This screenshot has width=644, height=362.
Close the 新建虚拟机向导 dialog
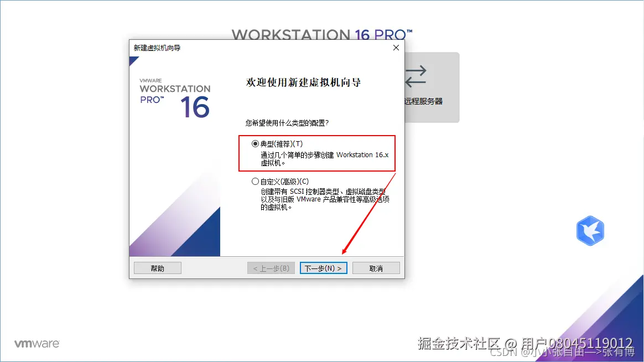396,48
